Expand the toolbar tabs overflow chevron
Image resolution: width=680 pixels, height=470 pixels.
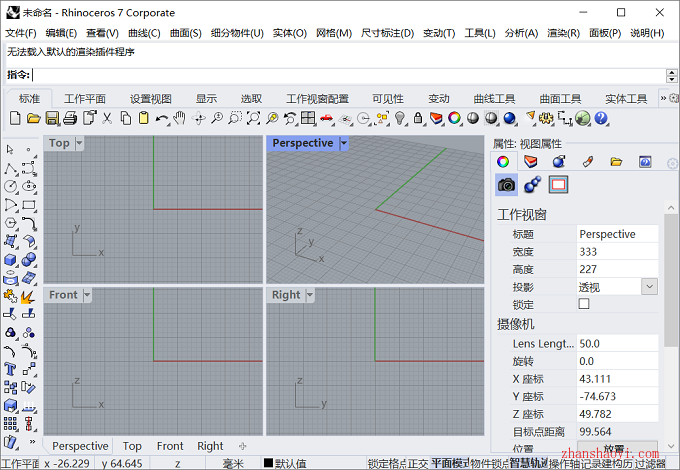(x=663, y=98)
